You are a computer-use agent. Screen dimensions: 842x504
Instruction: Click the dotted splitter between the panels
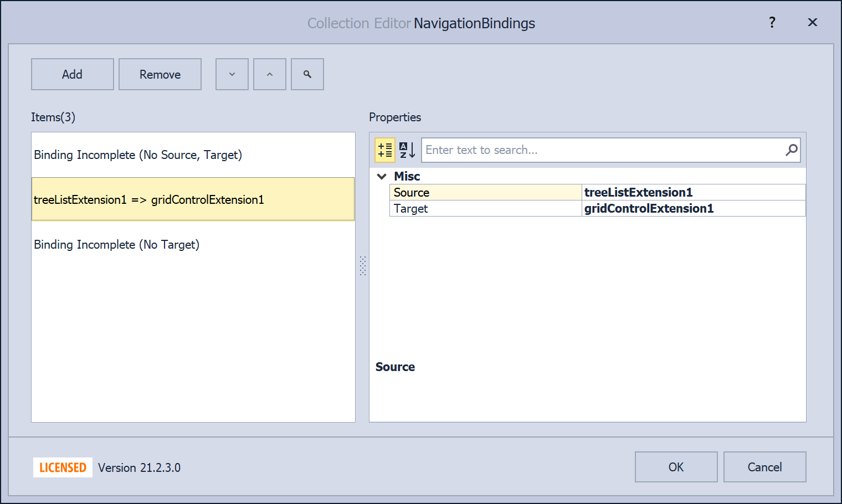pos(363,266)
